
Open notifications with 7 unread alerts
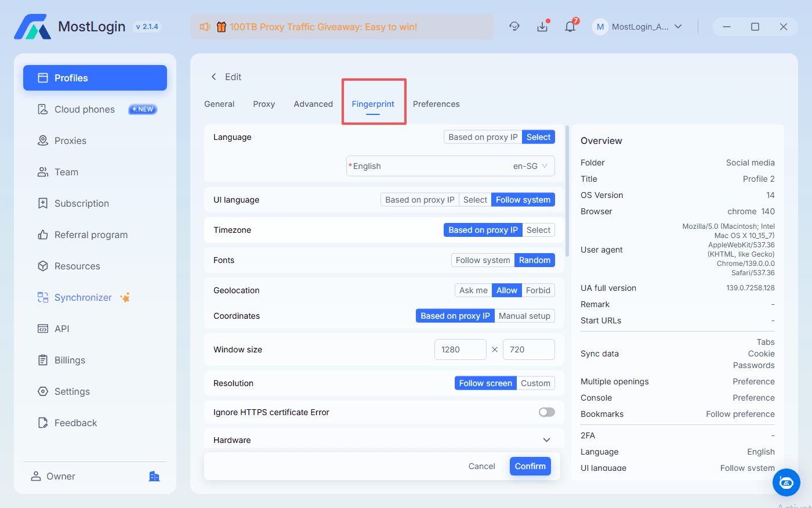click(x=570, y=26)
